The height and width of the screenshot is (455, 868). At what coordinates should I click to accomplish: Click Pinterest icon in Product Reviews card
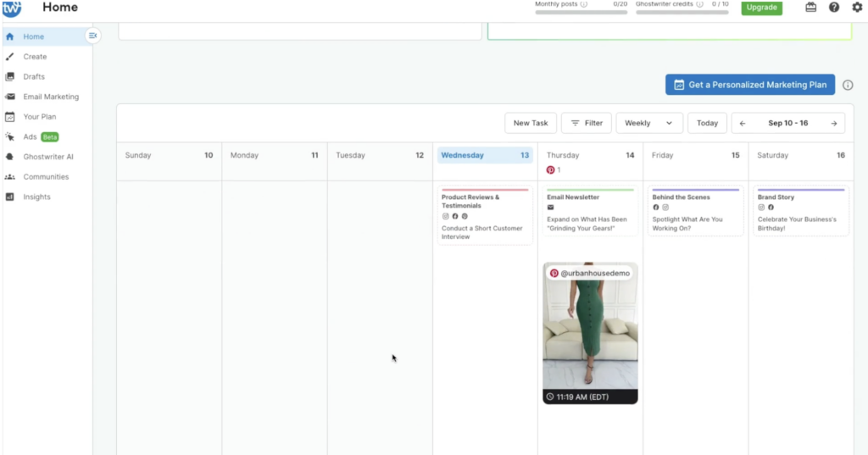coord(465,216)
